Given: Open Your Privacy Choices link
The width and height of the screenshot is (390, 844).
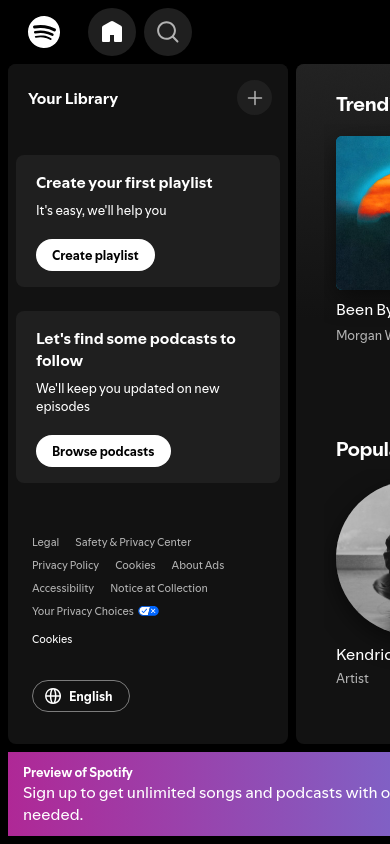Looking at the screenshot, I should 83,611.
